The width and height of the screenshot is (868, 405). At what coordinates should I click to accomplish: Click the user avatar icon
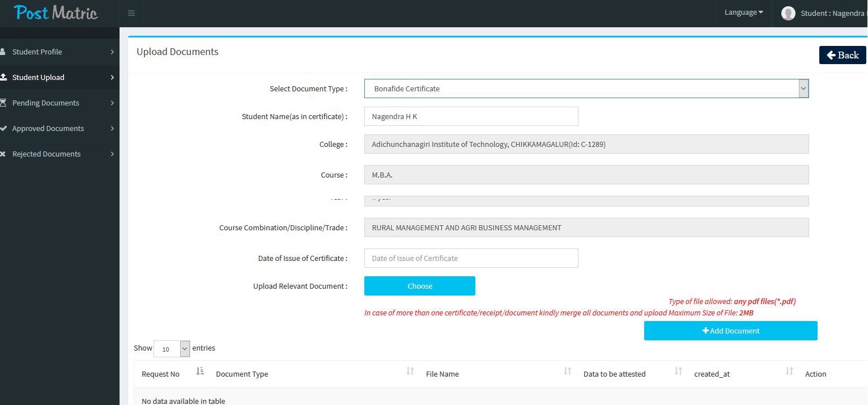tap(788, 13)
